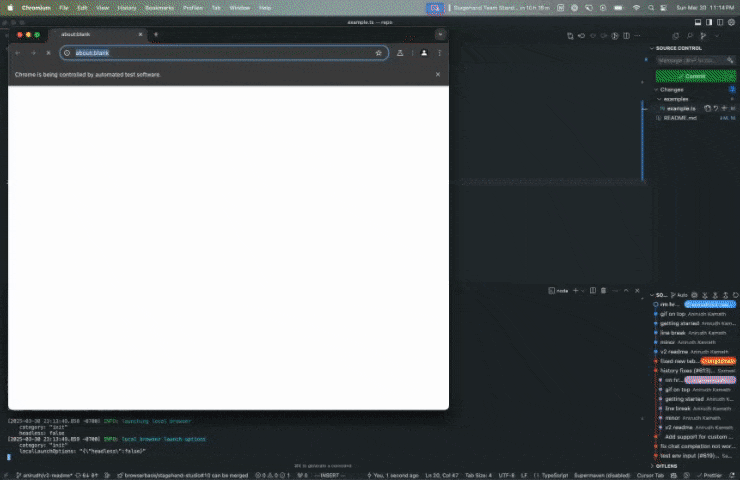Collapse the examples folder in Changes
The width and height of the screenshot is (740, 480).
coord(659,99)
